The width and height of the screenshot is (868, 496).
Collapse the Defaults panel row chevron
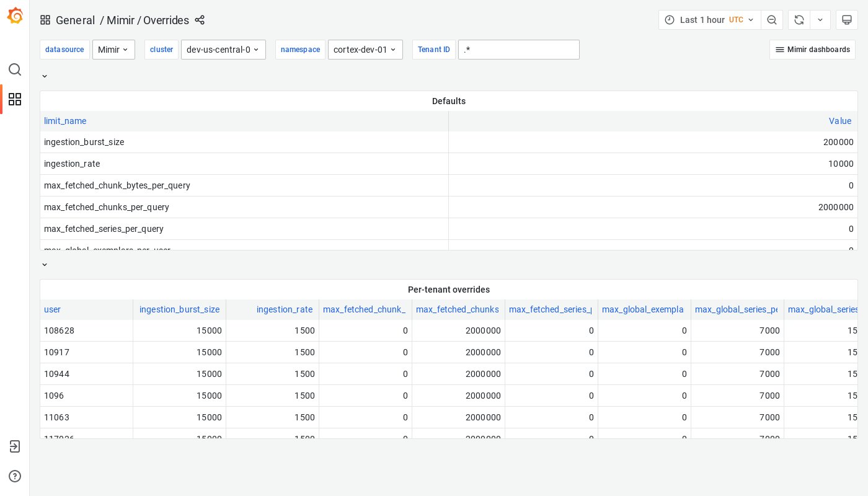(x=44, y=76)
